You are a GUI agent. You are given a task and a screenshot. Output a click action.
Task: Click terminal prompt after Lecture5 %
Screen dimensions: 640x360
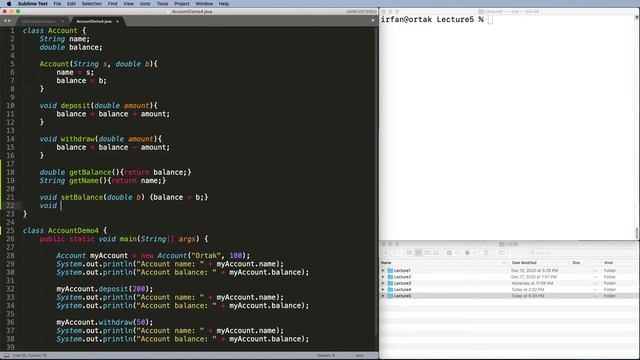pyautogui.click(x=490, y=20)
